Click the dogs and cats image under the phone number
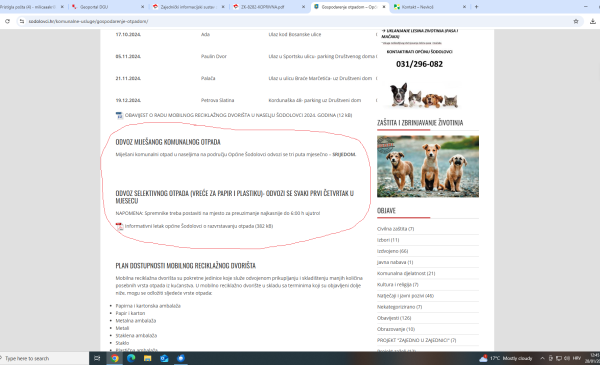Screen dimensions: 600x365 coord(424,95)
